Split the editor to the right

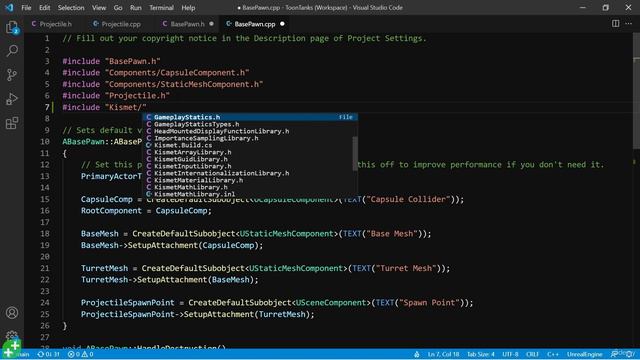pos(615,24)
